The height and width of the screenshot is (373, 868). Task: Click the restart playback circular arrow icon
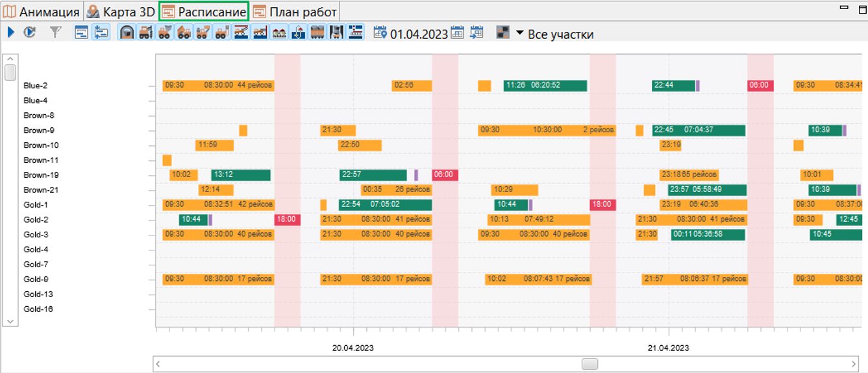tap(29, 32)
